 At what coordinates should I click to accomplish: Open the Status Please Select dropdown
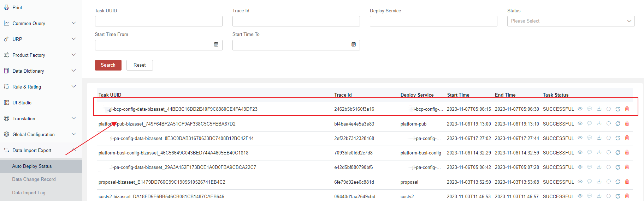coord(571,21)
